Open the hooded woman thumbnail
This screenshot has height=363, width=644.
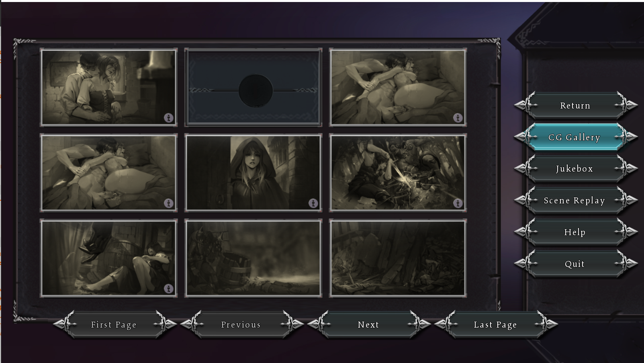click(x=254, y=172)
